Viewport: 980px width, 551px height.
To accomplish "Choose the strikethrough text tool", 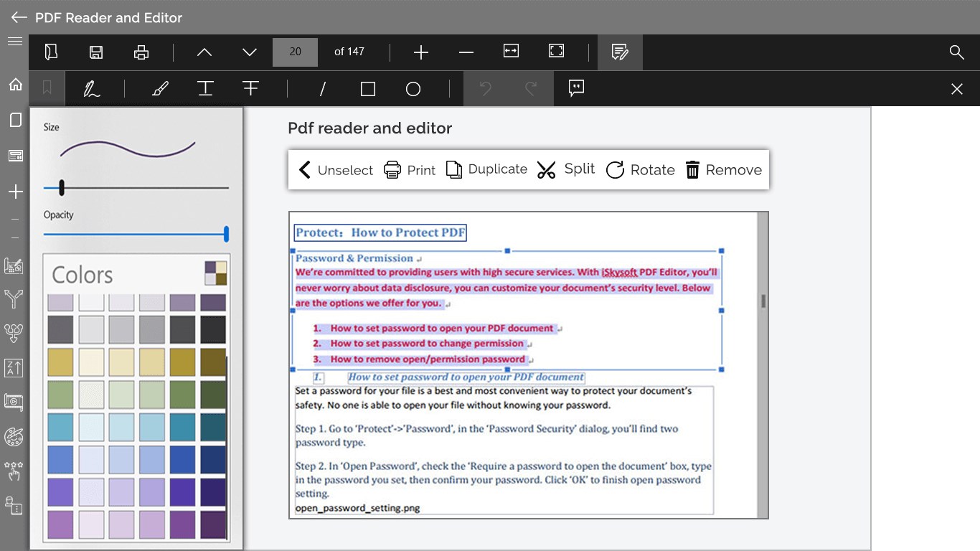I will [x=250, y=88].
